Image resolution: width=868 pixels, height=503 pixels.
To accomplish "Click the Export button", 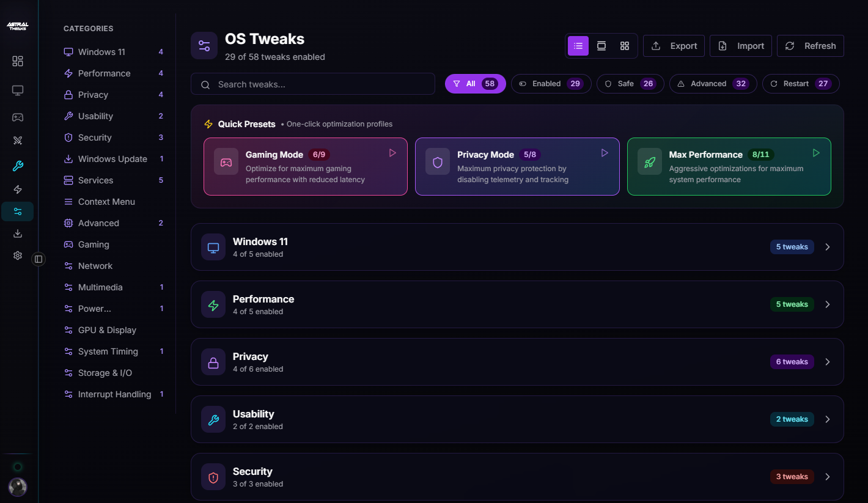I will coord(674,46).
